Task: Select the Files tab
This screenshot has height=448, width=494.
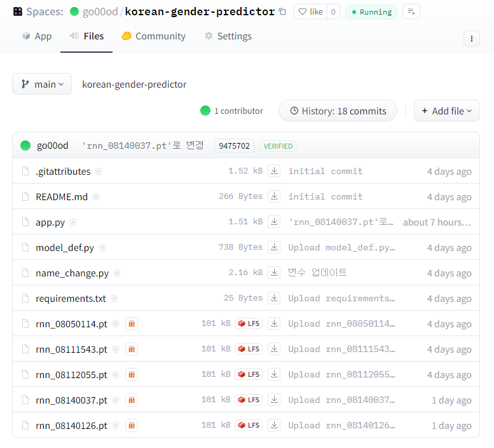Action: click(86, 36)
